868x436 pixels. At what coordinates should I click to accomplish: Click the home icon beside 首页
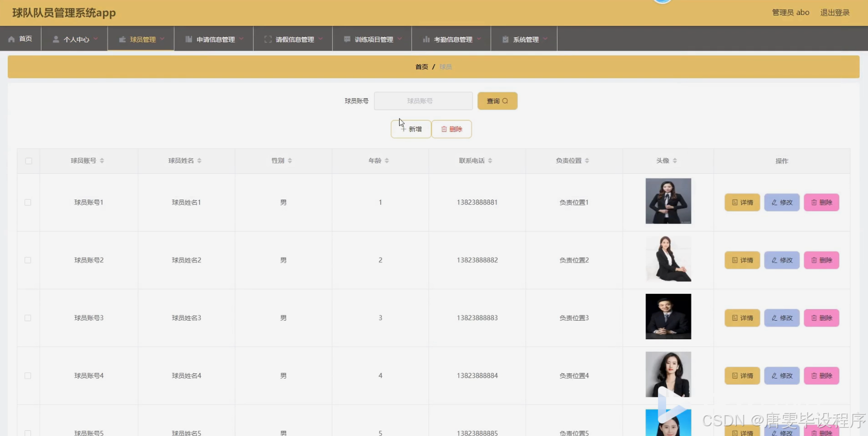pos(11,39)
